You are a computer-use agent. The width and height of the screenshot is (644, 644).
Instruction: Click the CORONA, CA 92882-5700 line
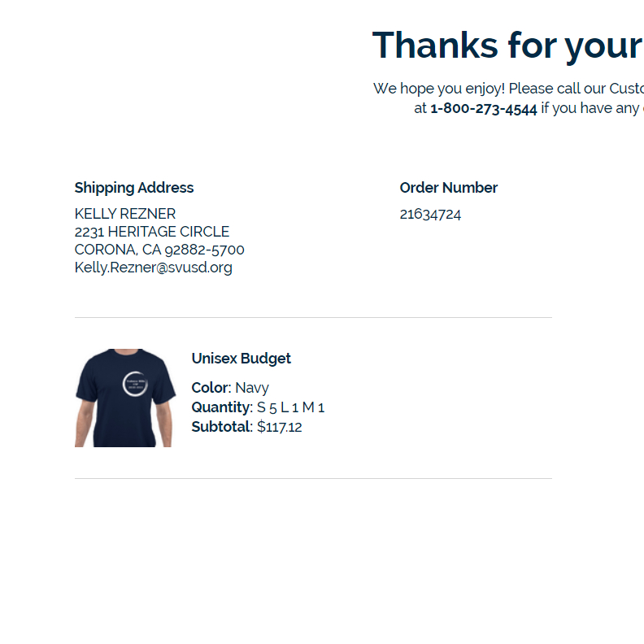(x=159, y=250)
